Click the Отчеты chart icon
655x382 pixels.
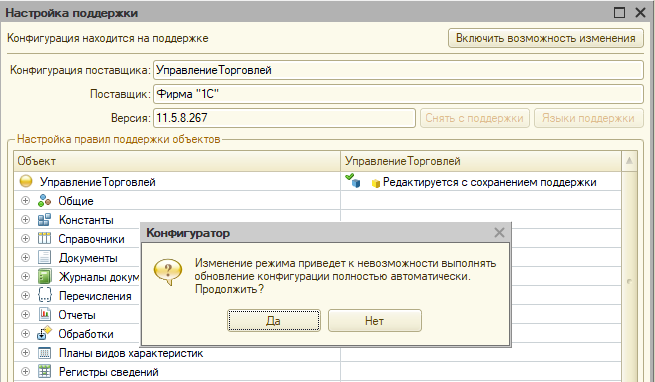coord(44,314)
